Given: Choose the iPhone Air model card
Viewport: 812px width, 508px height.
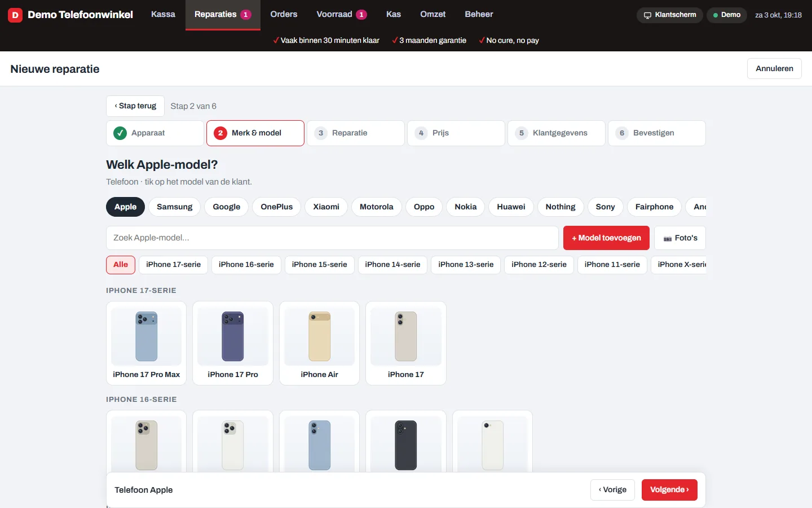Looking at the screenshot, I should pyautogui.click(x=319, y=343).
